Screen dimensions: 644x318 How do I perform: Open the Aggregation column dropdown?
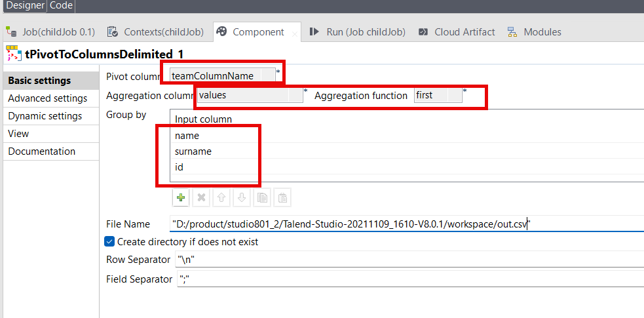(x=295, y=95)
